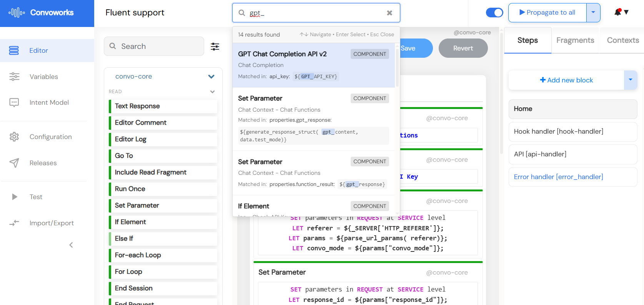
Task: Click '14 results found' text
Action: pos(259,35)
